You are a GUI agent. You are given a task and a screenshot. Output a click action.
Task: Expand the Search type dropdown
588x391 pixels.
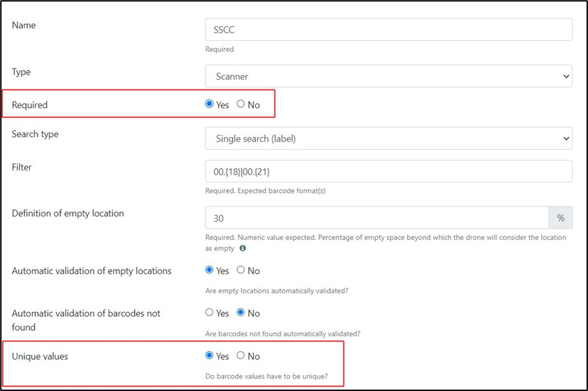click(388, 139)
